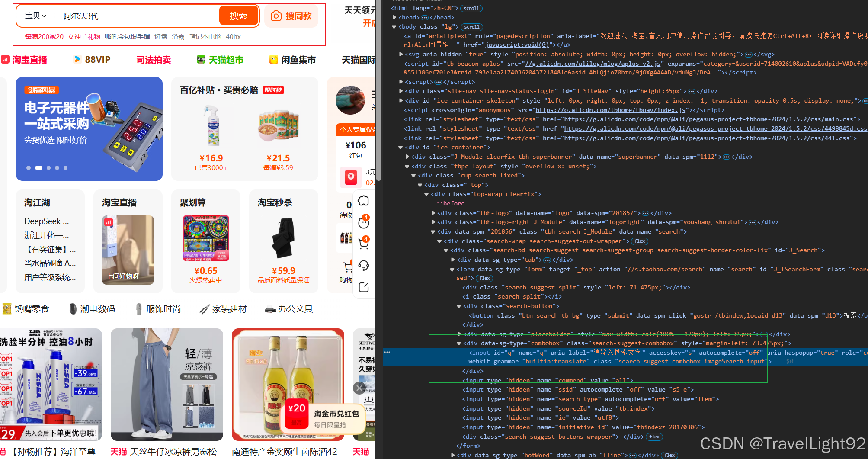The width and height of the screenshot is (868, 459).
Task: Open the css/main.css stylesheet link
Action: (709, 119)
